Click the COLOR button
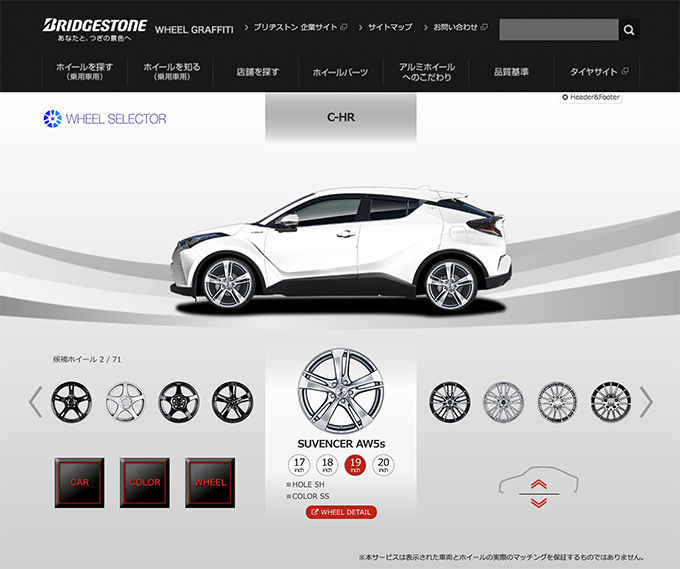The width and height of the screenshot is (680, 569). point(145,483)
